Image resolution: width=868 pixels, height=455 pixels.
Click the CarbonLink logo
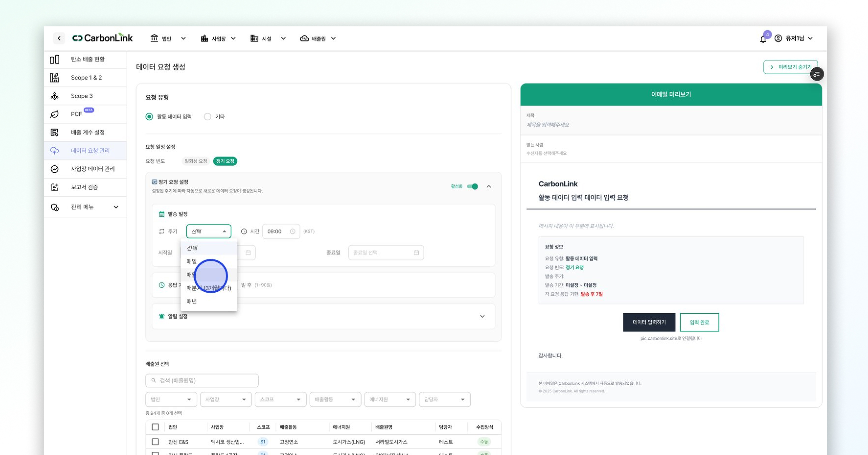[x=102, y=38]
